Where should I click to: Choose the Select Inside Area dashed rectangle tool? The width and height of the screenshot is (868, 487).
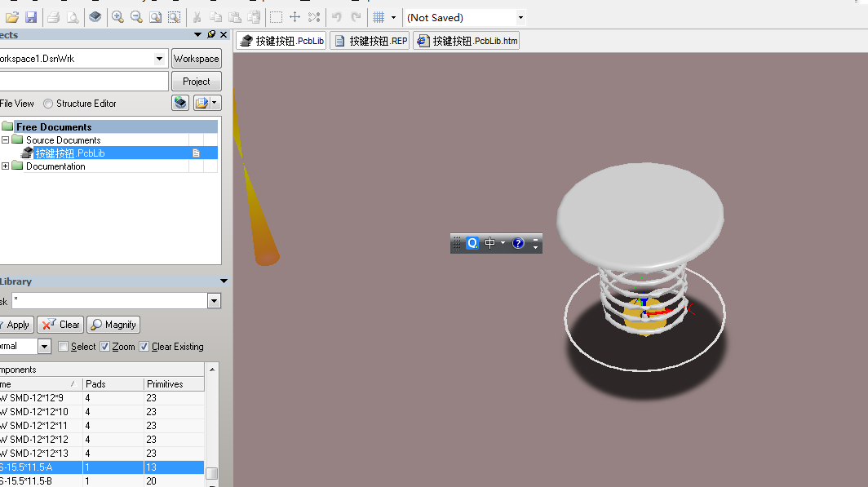(276, 18)
